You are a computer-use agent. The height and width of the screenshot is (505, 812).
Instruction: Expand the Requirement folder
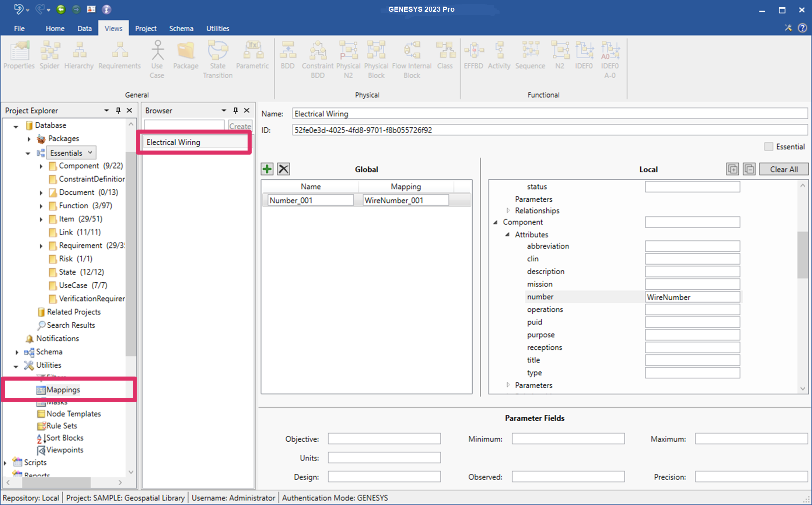coord(41,246)
